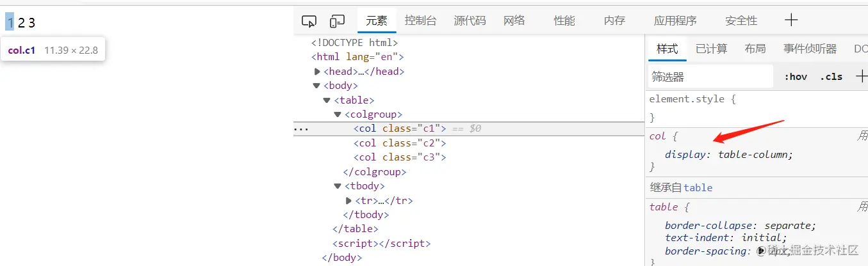Click the ellipsis beside selected col row
Image resolution: width=868 pixels, height=266 pixels.
coord(301,129)
